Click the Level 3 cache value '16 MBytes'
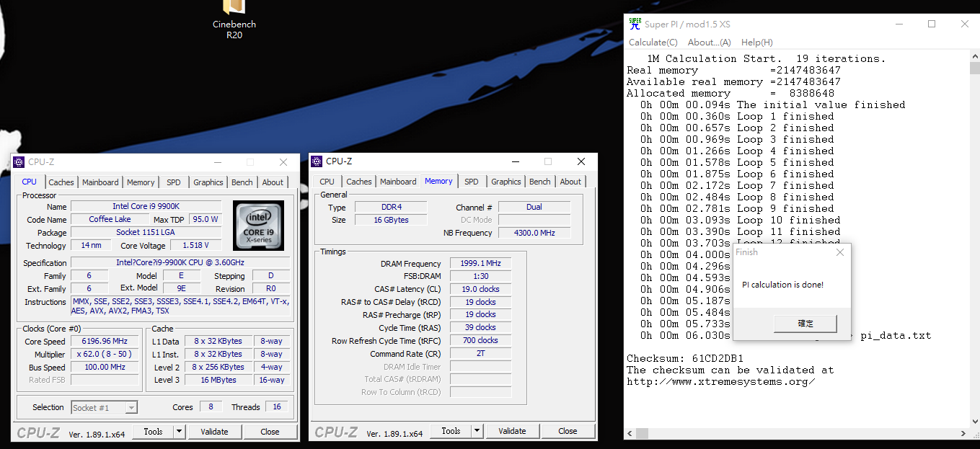This screenshot has width=980, height=449. pos(218,380)
